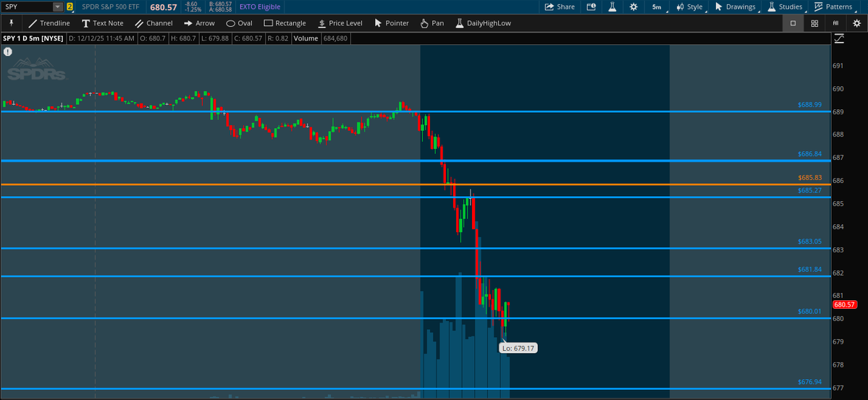Click the DailyHighLow study flask button
The image size is (868, 400).
click(x=483, y=23)
